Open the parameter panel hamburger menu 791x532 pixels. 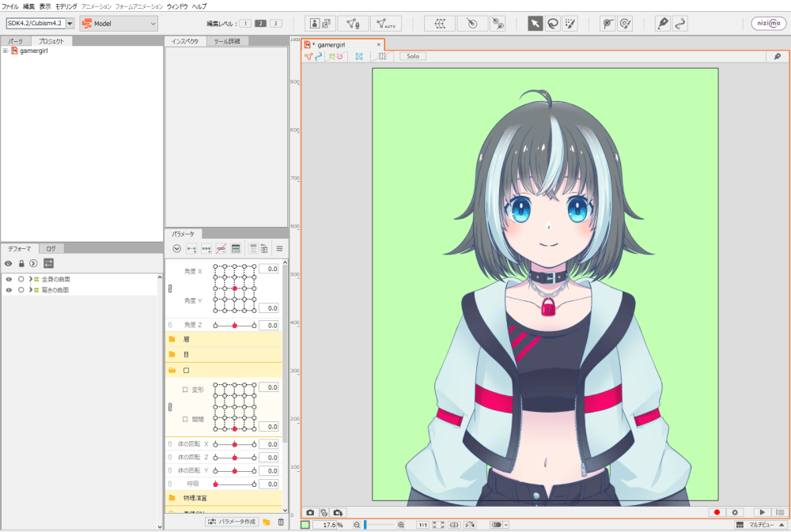coord(279,248)
